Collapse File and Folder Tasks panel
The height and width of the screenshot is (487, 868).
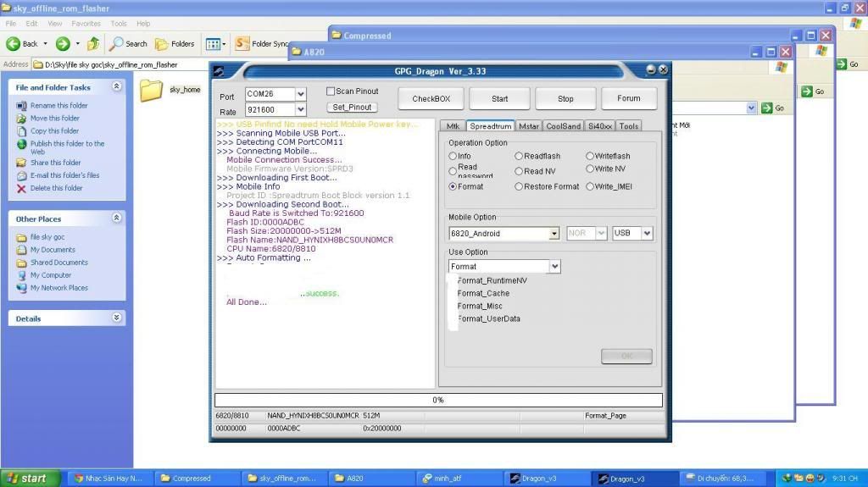click(x=117, y=86)
